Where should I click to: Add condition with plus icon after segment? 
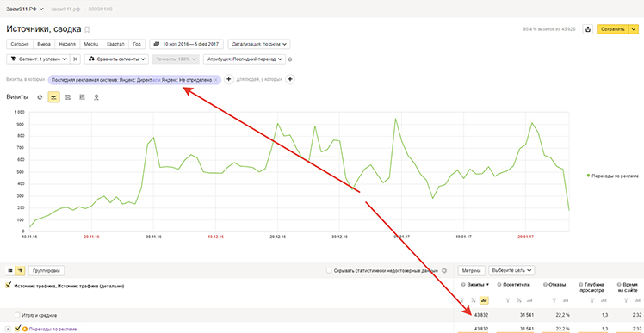229,79
